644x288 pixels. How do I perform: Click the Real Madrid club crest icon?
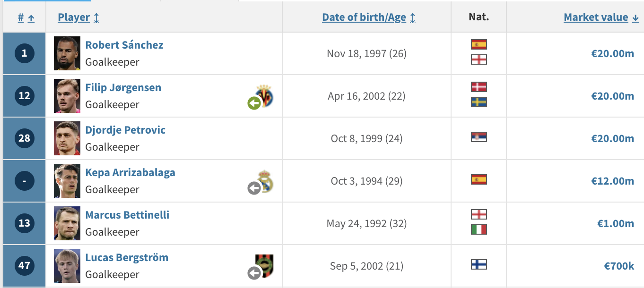coord(265,181)
